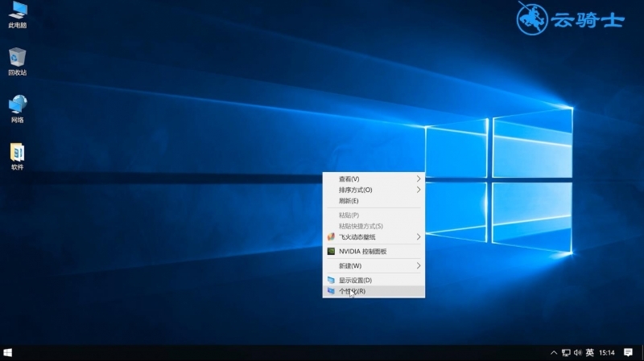Click the Show Desktop sliver on taskbar
The width and height of the screenshot is (644, 361).
tap(642, 352)
